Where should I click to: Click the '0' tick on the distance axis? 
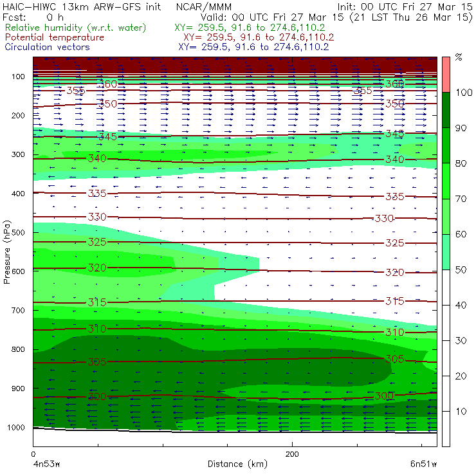click(33, 454)
